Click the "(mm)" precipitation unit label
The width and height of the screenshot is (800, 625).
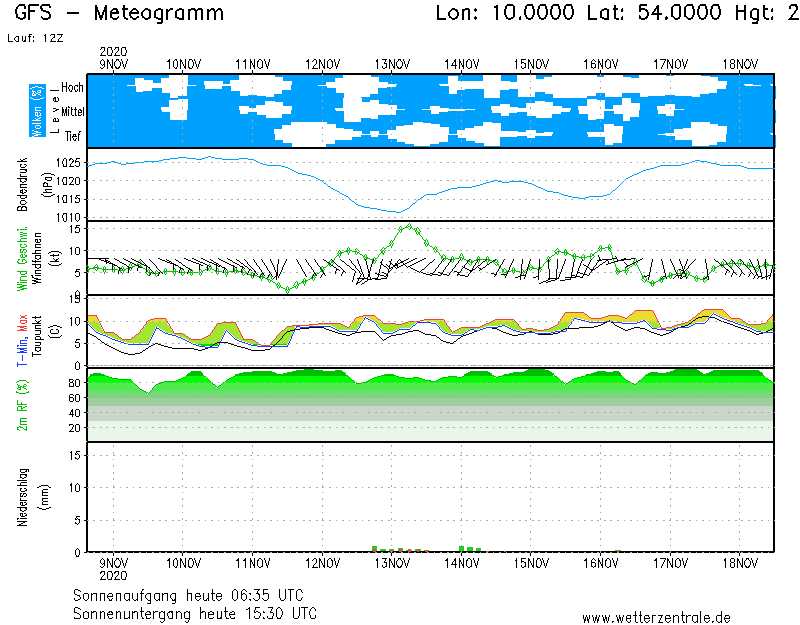point(45,497)
